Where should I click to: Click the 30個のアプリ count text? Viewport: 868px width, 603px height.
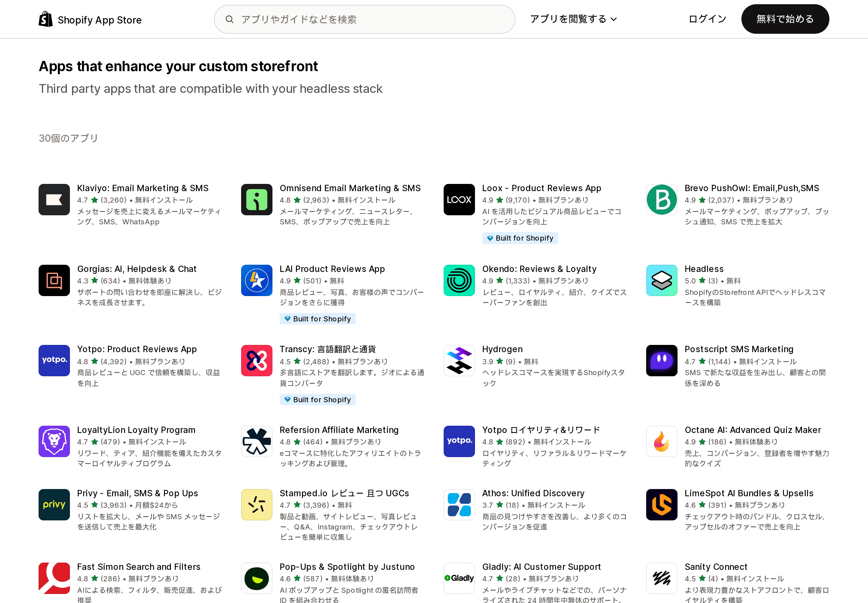click(x=68, y=138)
